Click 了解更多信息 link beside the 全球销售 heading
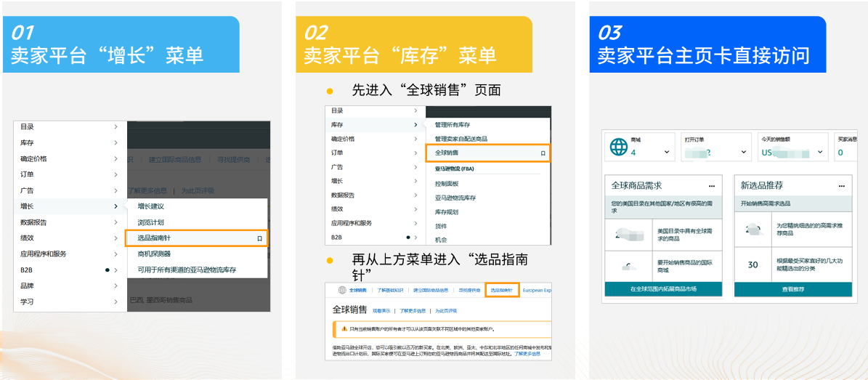This screenshot has height=380, width=868. coord(413,311)
